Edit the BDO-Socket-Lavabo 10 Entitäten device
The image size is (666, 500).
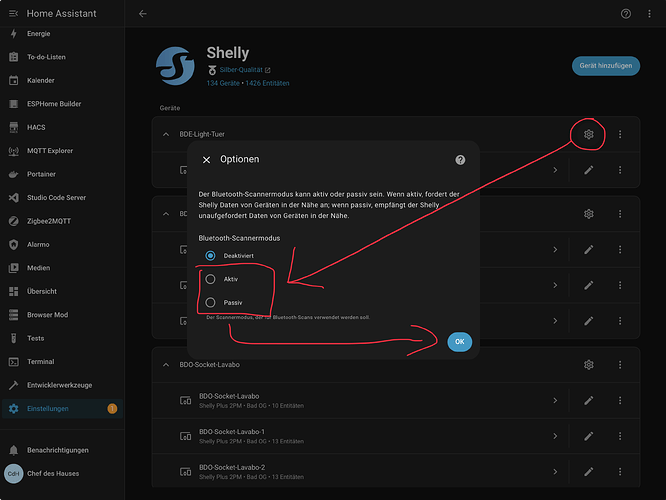click(x=588, y=401)
